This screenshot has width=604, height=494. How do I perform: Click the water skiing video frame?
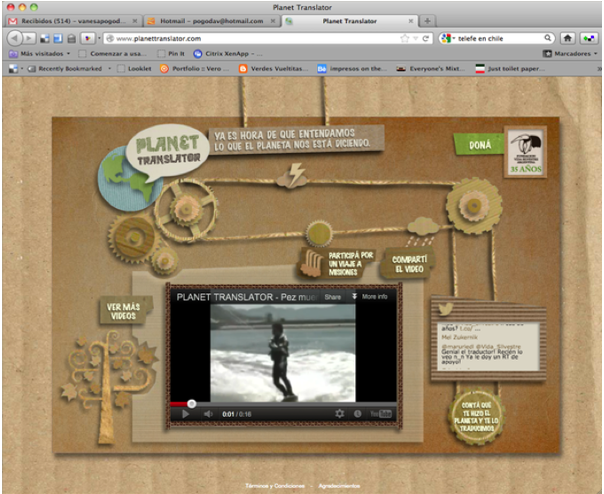[x=283, y=353]
